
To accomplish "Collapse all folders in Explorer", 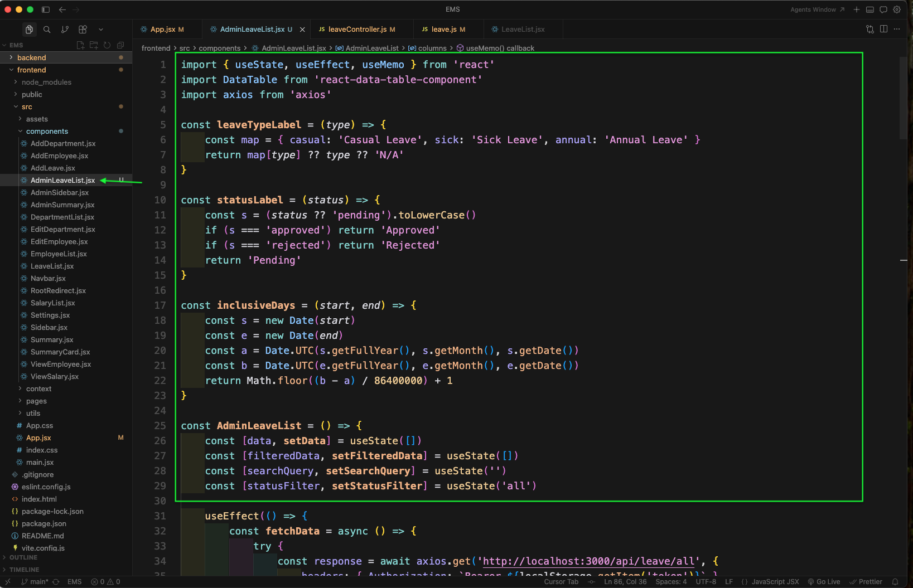I will click(x=120, y=45).
